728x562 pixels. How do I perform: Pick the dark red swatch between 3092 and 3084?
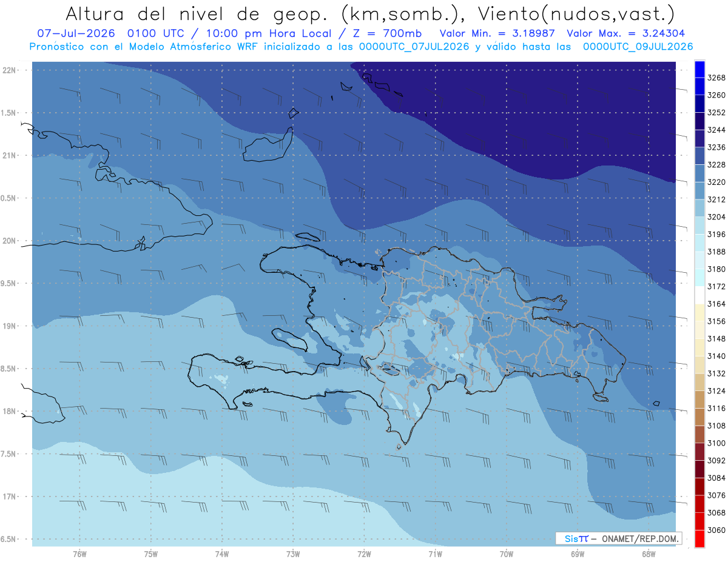[699, 469]
